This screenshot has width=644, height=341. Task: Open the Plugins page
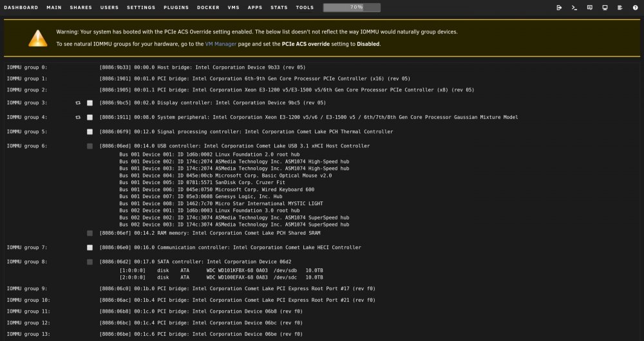coord(176,7)
